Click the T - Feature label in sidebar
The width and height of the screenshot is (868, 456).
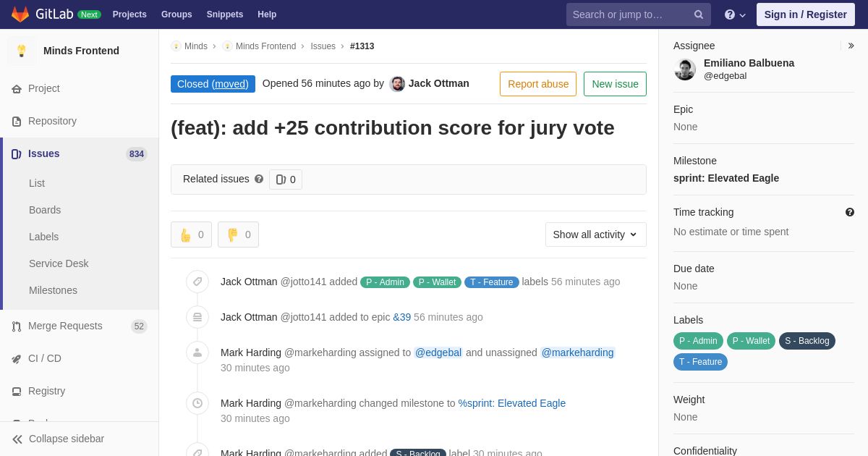(x=700, y=362)
